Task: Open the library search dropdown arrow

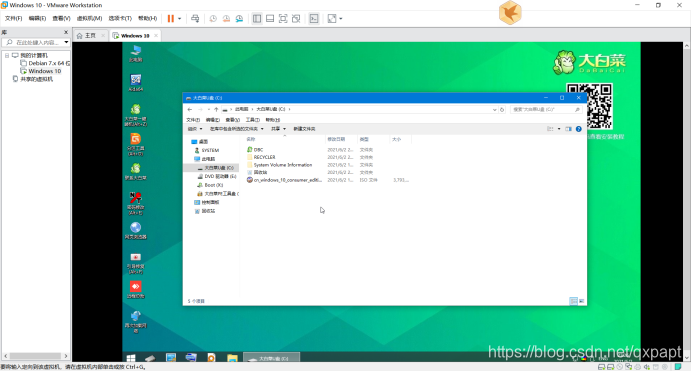Action: click(x=66, y=42)
